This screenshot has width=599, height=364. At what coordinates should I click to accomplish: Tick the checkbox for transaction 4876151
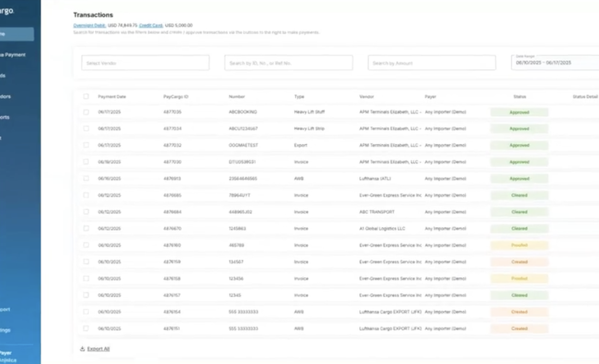pos(86,328)
